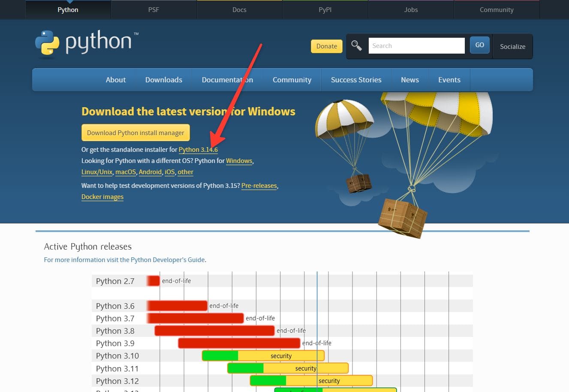Follow the Android link
Image resolution: width=569 pixels, height=392 pixels.
click(x=150, y=172)
